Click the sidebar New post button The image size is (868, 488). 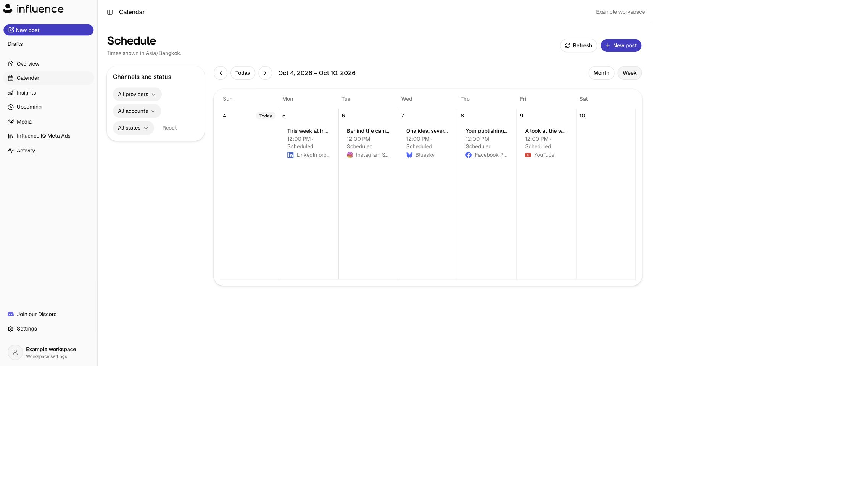point(48,30)
